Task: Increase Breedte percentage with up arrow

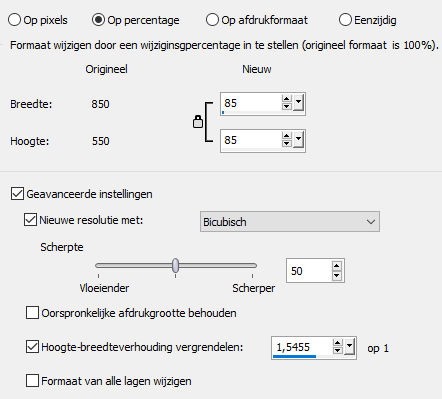Action: click(x=286, y=99)
